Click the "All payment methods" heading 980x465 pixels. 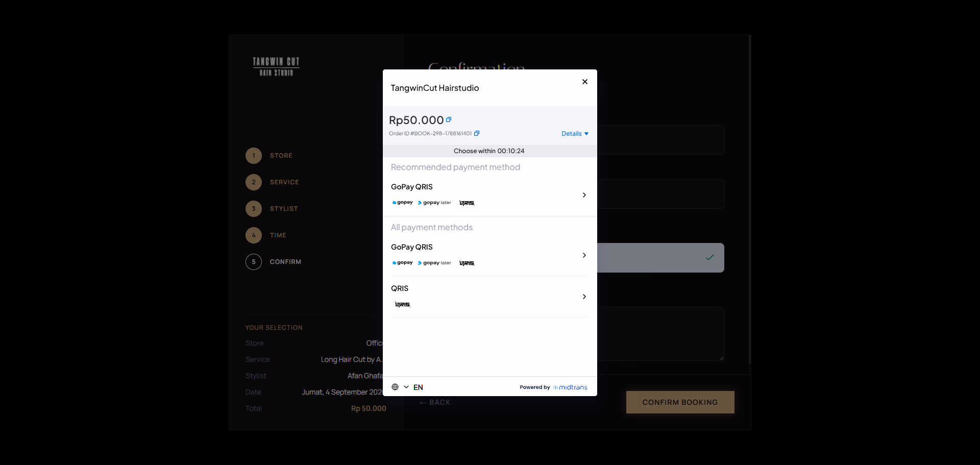coord(432,227)
